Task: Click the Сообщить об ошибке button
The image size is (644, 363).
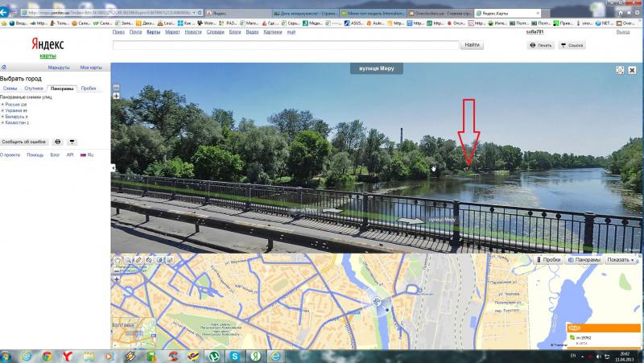Action: [x=24, y=141]
